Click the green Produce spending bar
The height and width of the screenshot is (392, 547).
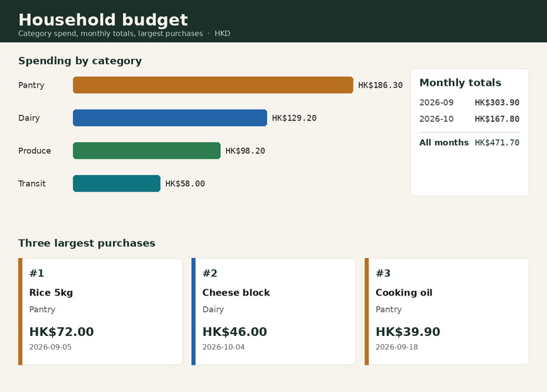tap(146, 151)
